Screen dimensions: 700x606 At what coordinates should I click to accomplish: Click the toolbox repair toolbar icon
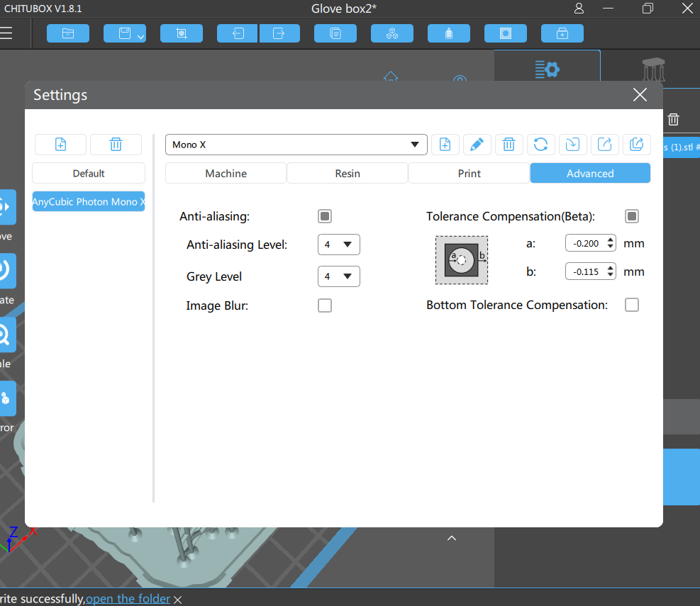point(562,33)
